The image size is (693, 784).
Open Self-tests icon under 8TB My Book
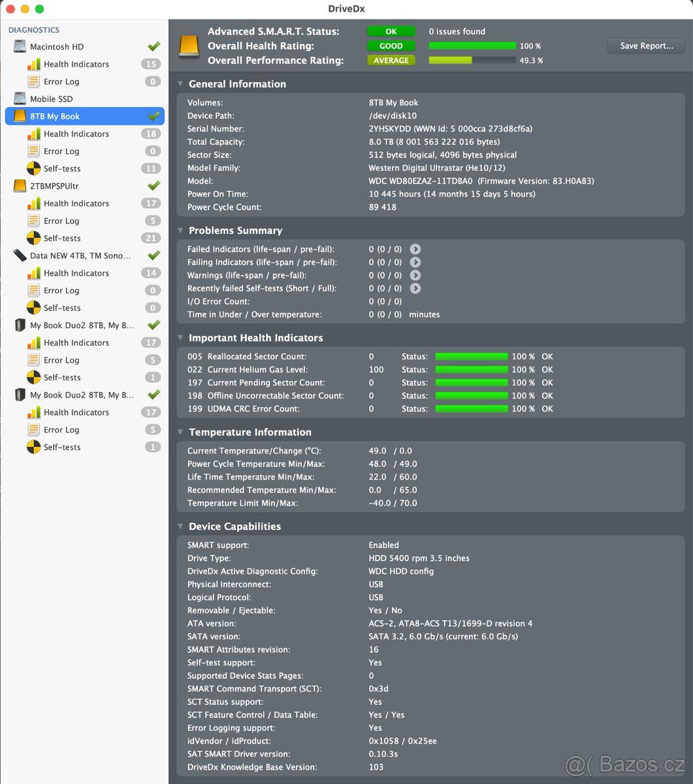33,169
